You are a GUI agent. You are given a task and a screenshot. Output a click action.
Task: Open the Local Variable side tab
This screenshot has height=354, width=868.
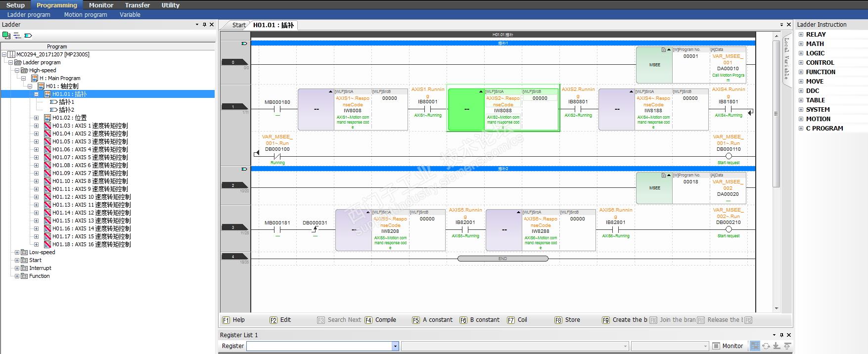[x=786, y=59]
